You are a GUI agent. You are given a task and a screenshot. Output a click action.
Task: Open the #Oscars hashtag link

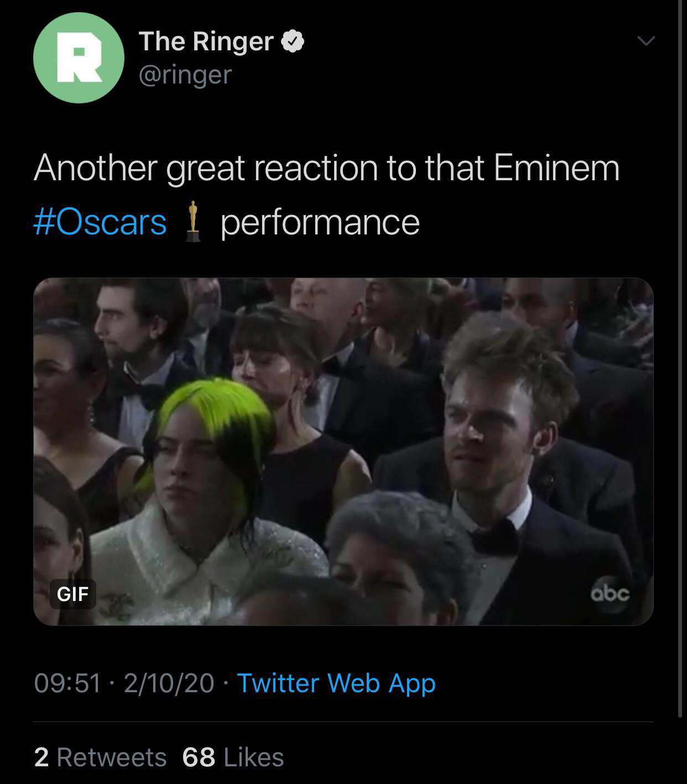click(100, 222)
